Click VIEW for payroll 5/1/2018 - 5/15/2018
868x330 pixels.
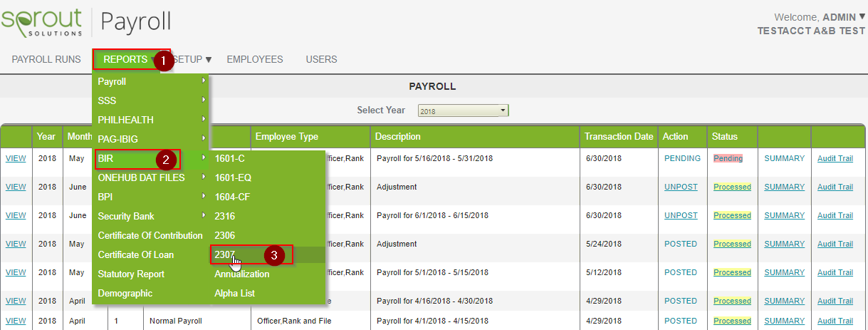[16, 272]
